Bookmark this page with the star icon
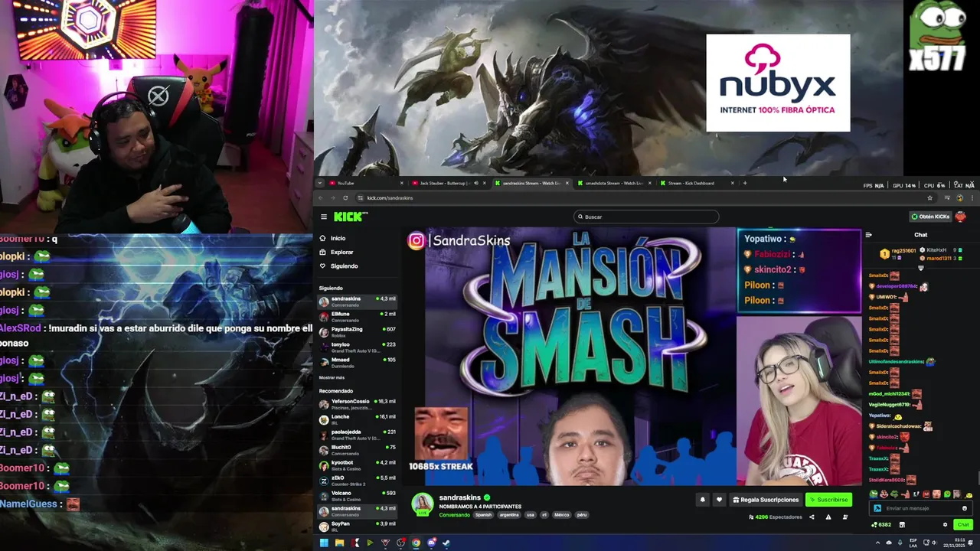The height and width of the screenshot is (551, 980). (929, 197)
